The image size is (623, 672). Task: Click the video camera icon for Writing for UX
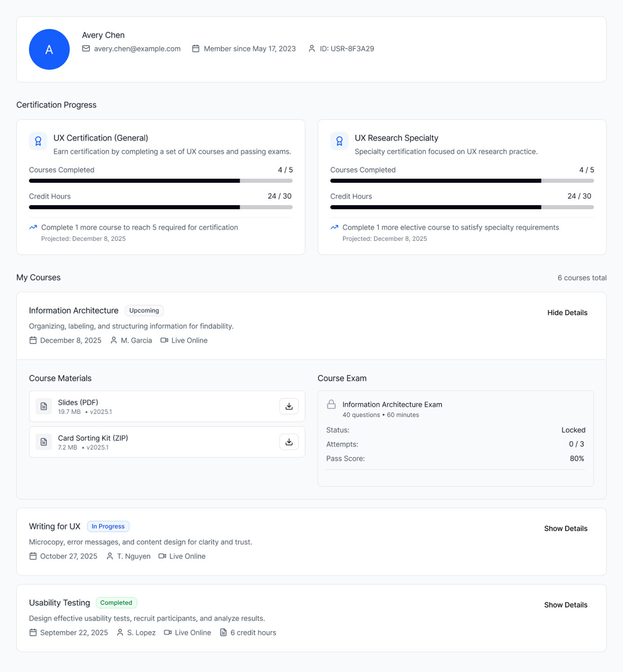pyautogui.click(x=162, y=556)
